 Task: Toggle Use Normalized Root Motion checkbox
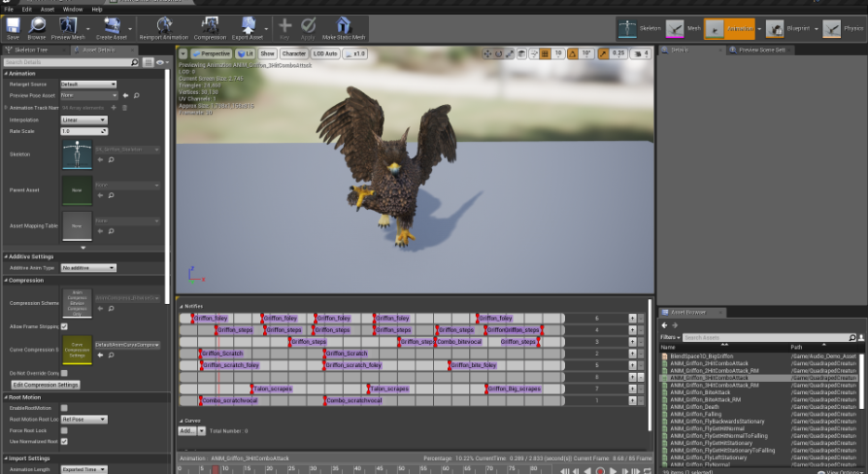pyautogui.click(x=64, y=441)
